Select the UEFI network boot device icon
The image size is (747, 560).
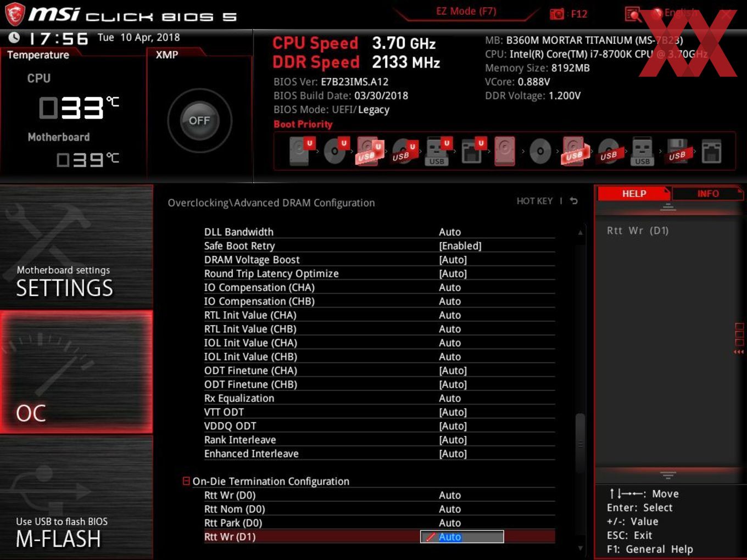pos(472,151)
